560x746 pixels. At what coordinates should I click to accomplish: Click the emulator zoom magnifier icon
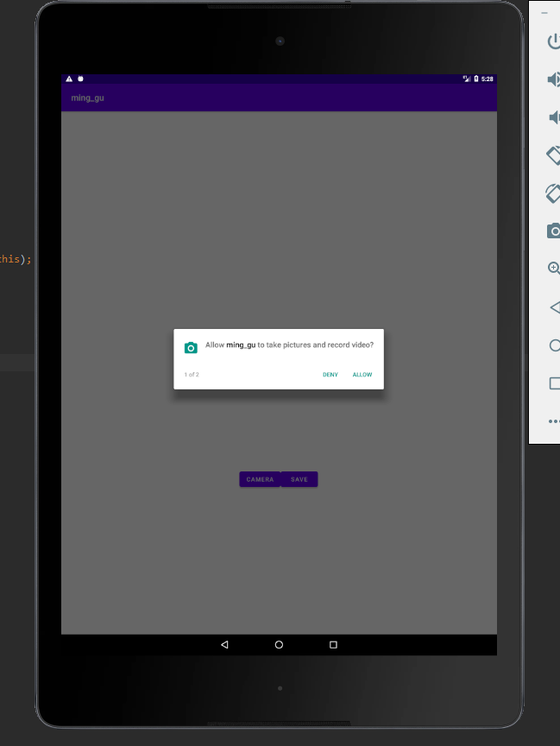click(x=554, y=269)
